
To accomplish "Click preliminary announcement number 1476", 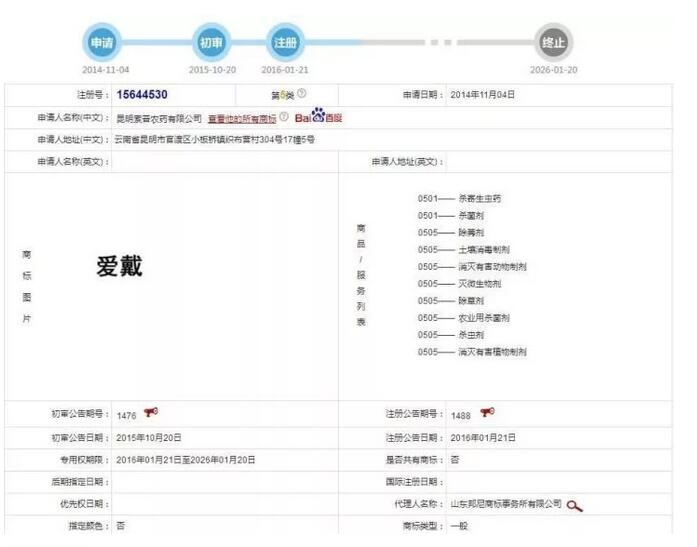I will click(x=126, y=415).
